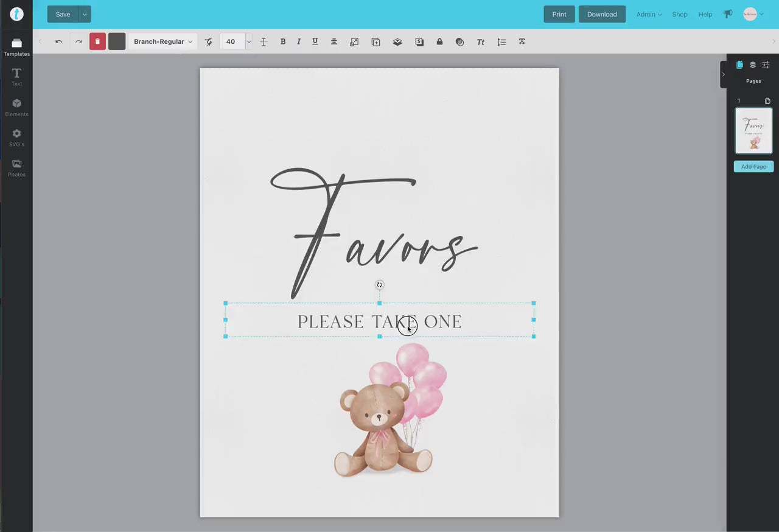This screenshot has height=532, width=779.
Task: Toggle bold formatting
Action: coord(282,41)
